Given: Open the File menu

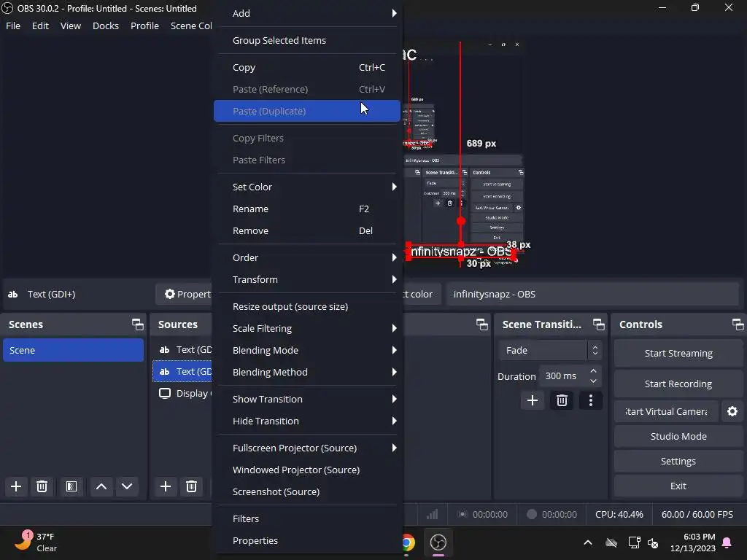Looking at the screenshot, I should (13, 26).
